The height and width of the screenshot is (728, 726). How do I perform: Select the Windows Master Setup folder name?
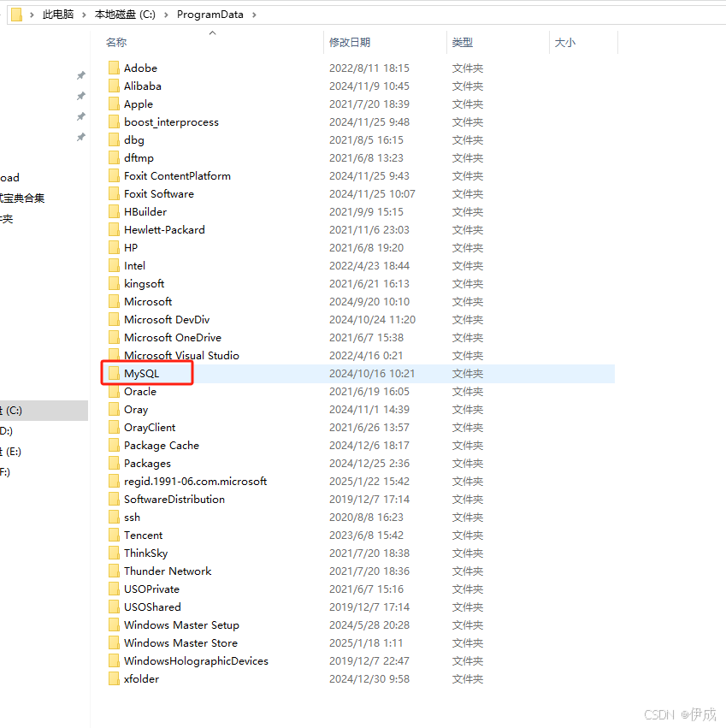(181, 625)
